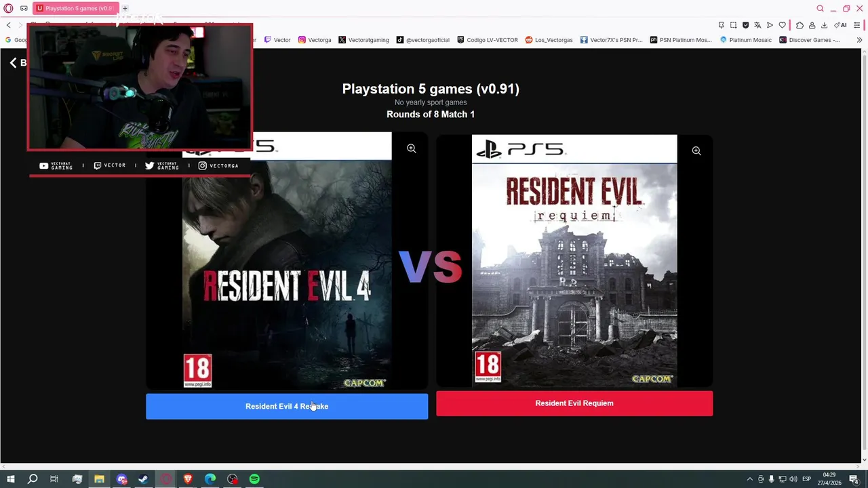868x488 pixels.
Task: Open the workspaces icon beside Opera logo
Action: coord(24,8)
